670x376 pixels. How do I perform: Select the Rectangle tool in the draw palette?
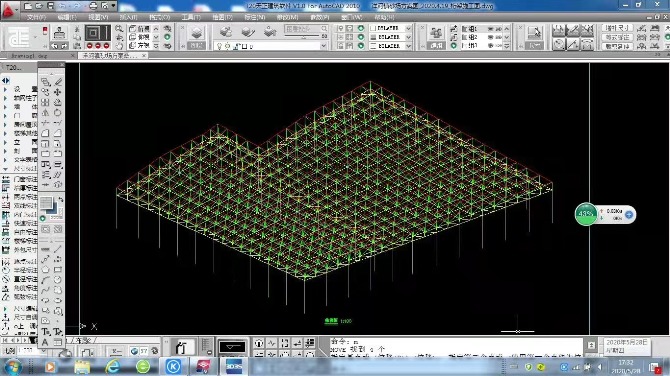(x=58, y=270)
